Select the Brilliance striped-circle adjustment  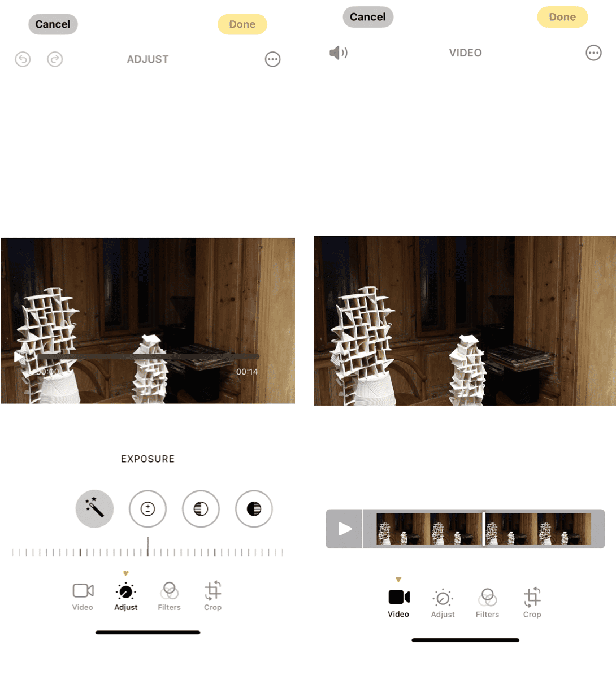[201, 509]
